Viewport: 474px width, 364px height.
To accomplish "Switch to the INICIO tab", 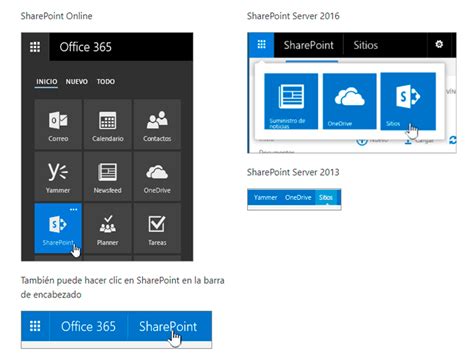I will coord(47,82).
